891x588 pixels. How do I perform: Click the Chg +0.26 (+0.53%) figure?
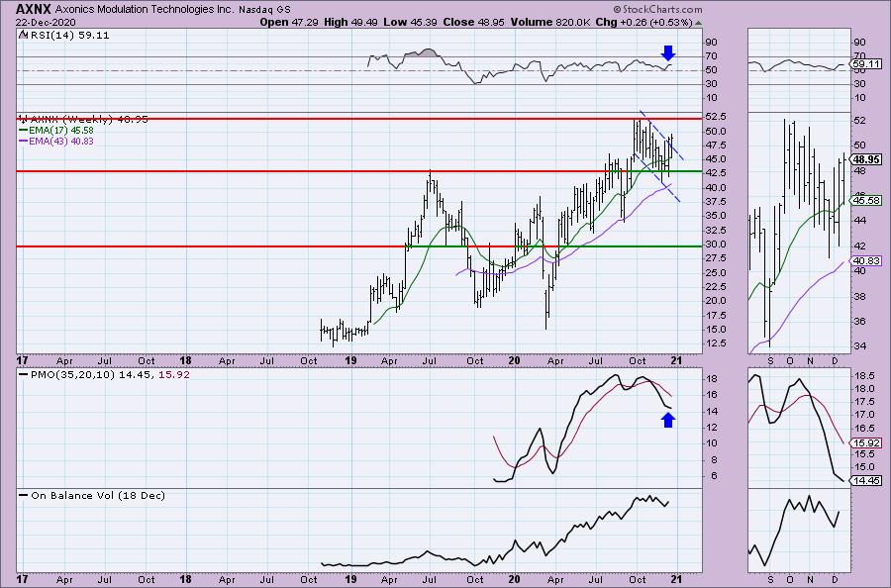[x=643, y=22]
